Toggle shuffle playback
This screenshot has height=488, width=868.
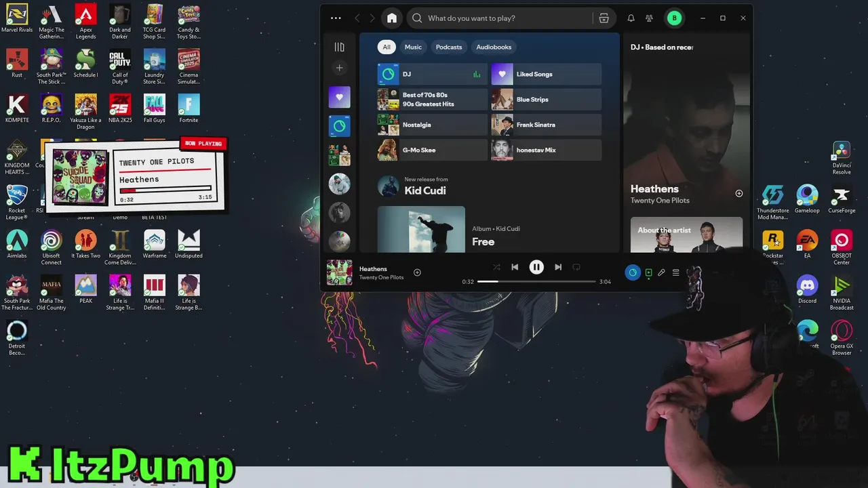(496, 267)
